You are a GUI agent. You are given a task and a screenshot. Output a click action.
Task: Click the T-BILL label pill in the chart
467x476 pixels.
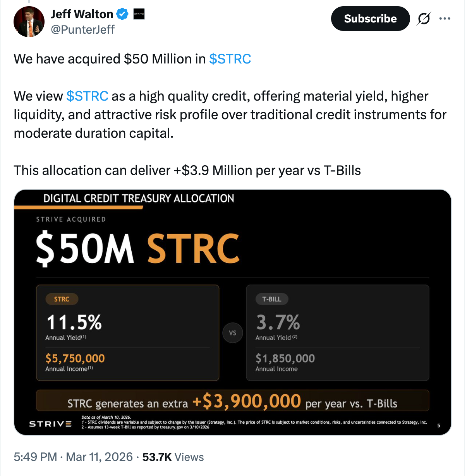[x=272, y=299]
